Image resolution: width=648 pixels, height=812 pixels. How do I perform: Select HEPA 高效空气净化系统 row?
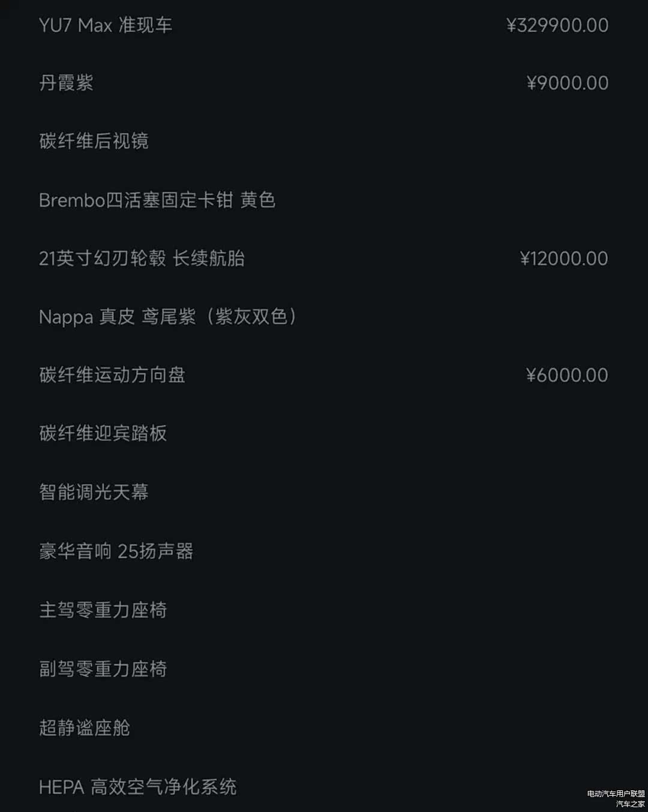pyautogui.click(x=137, y=786)
